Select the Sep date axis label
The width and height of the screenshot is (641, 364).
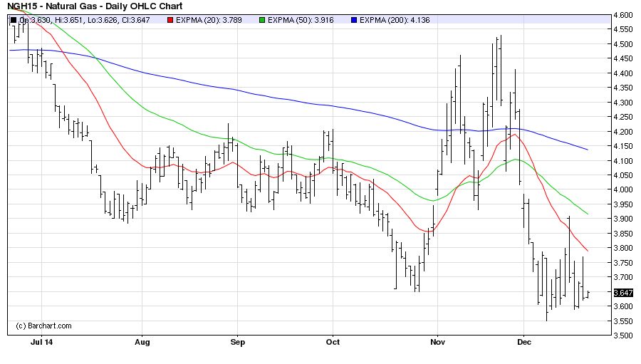[x=238, y=342]
